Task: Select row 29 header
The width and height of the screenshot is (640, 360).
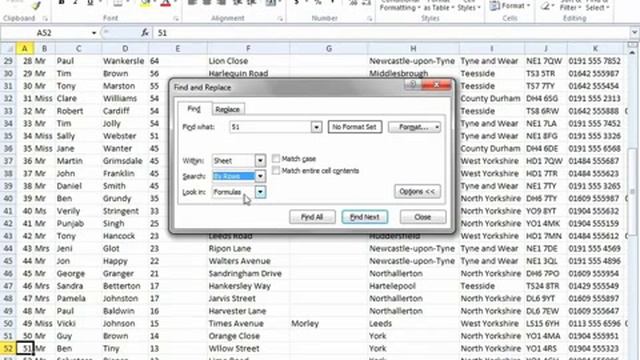Action: [x=8, y=61]
